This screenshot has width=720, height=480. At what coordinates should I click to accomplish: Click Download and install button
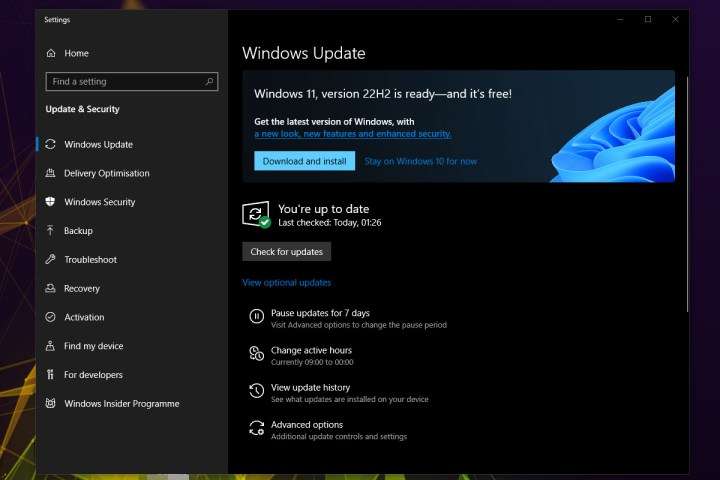[x=304, y=161]
